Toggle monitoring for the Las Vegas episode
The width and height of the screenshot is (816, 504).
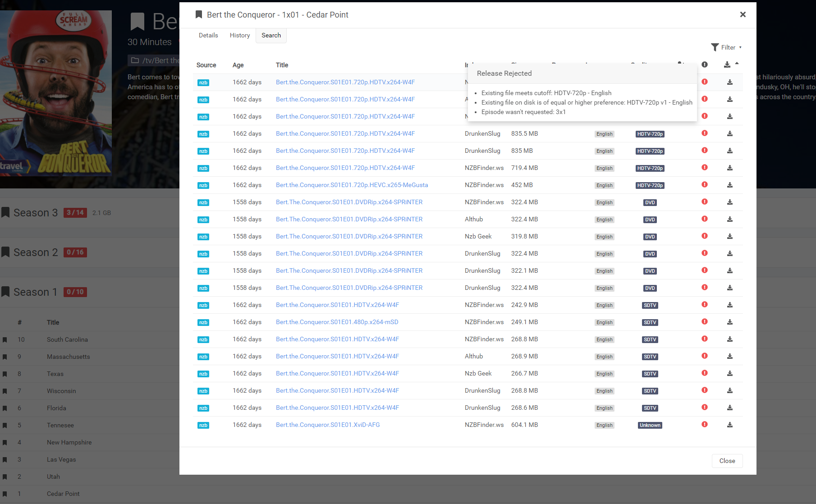point(5,459)
